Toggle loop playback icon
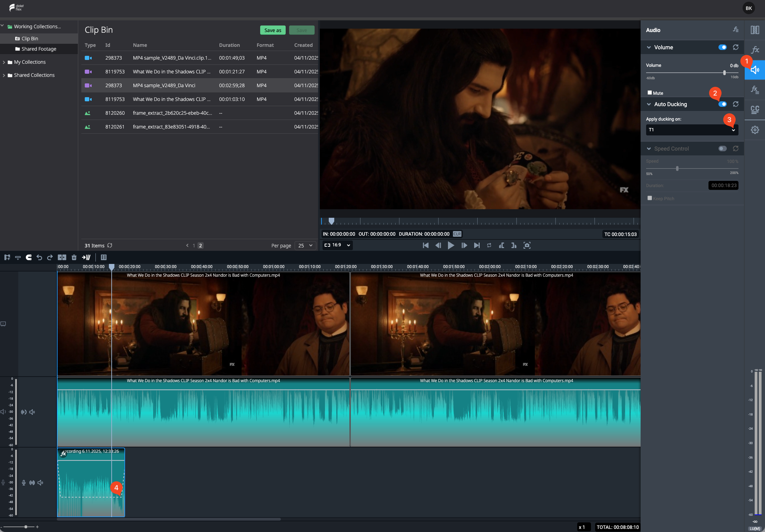Screen dimensions: 765x532 [489, 245]
